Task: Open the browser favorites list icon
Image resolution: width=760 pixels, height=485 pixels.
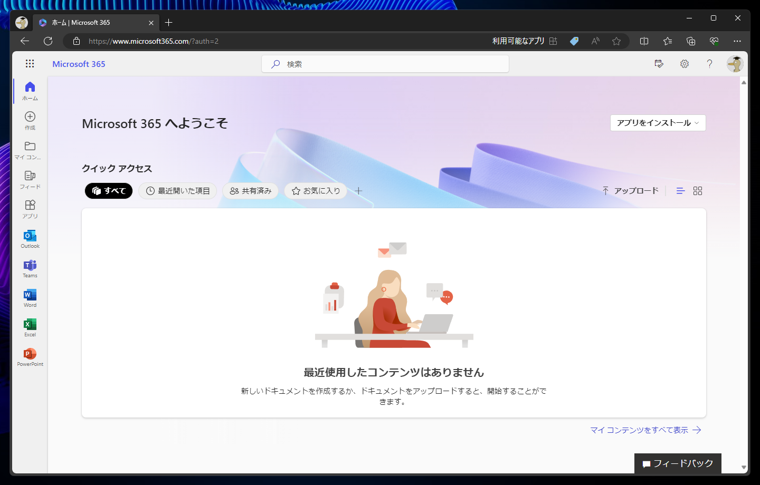Action: (x=667, y=41)
